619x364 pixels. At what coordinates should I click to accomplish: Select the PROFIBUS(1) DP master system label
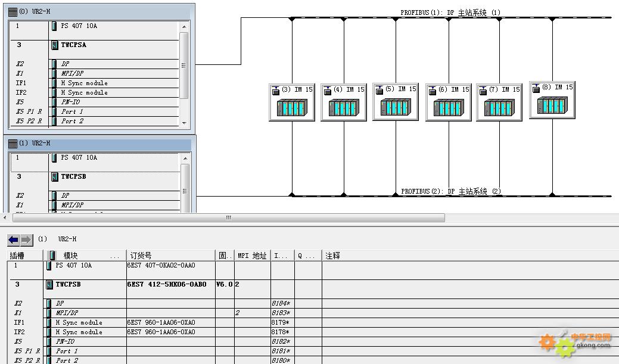tap(450, 13)
